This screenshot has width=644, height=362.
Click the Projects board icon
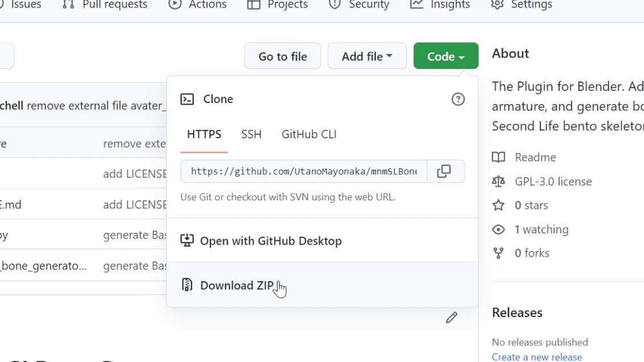coord(254,5)
